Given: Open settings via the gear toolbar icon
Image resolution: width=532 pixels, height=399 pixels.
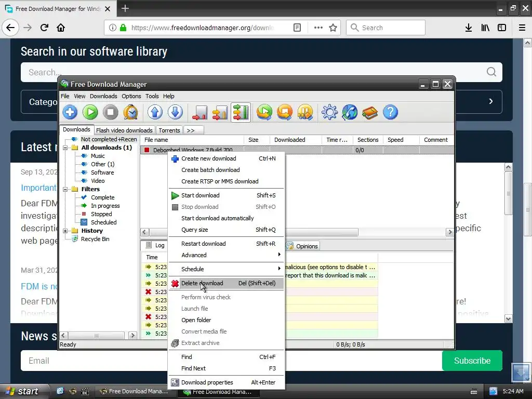Looking at the screenshot, I should tap(329, 112).
